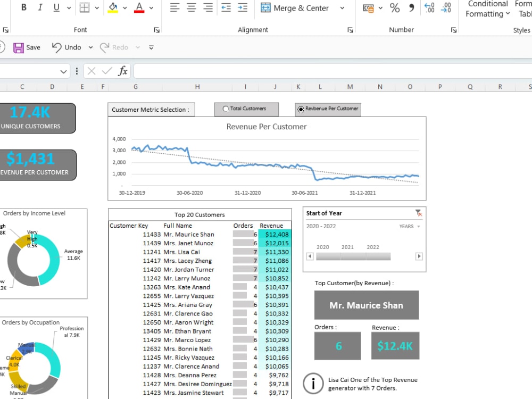Launch Font settings dialog

click(x=157, y=30)
